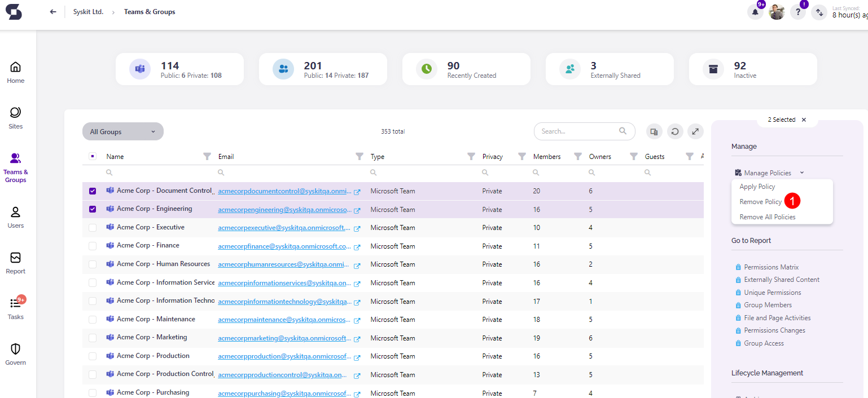Click the notifications bell icon
The width and height of the screenshot is (868, 398).
755,11
